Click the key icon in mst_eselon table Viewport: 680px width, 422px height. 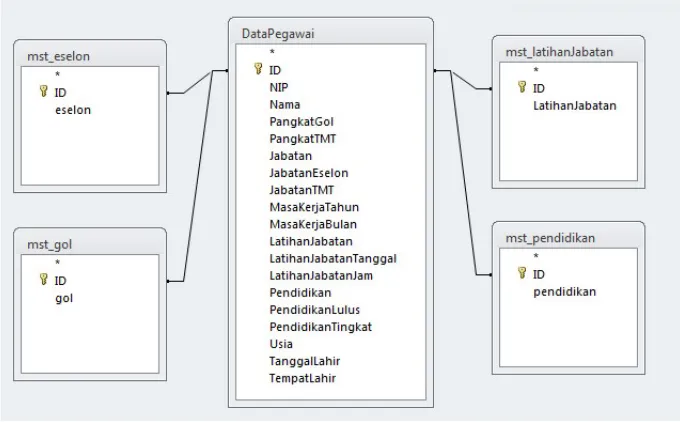coord(43,91)
